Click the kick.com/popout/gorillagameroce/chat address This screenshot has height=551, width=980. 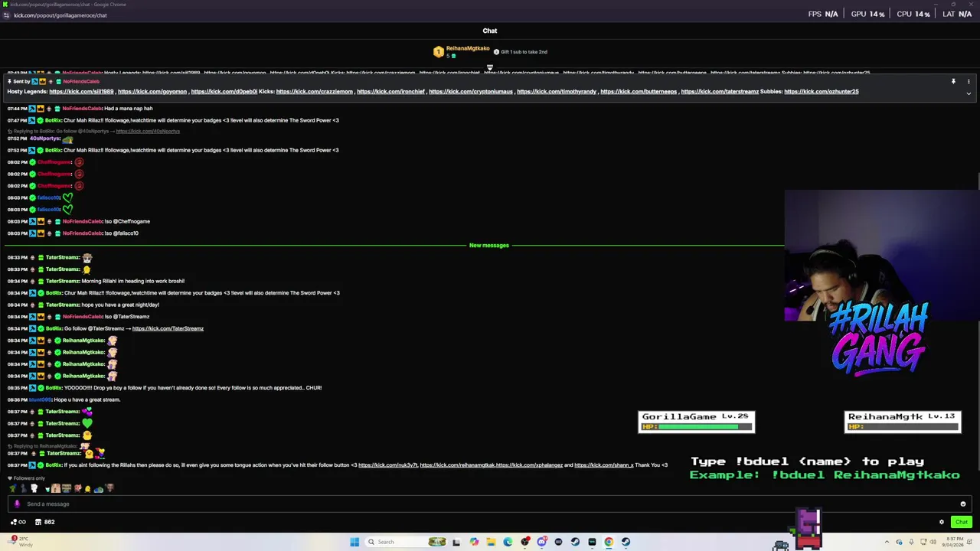pos(60,15)
